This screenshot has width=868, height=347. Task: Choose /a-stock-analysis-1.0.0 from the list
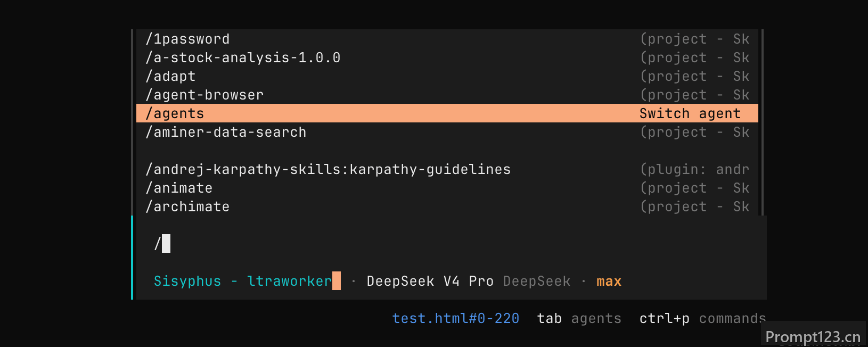pos(447,57)
